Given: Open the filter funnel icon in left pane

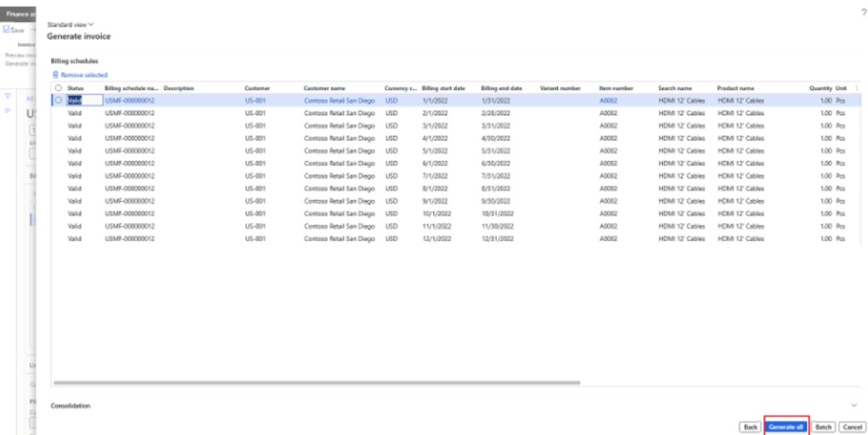Looking at the screenshot, I should click(8, 95).
